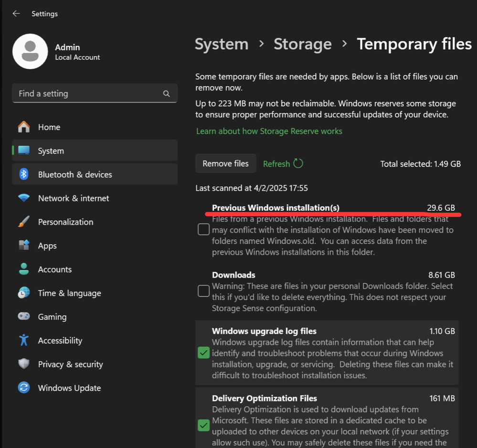Go to System in the breadcrumb
The width and height of the screenshot is (477, 448).
pos(222,44)
